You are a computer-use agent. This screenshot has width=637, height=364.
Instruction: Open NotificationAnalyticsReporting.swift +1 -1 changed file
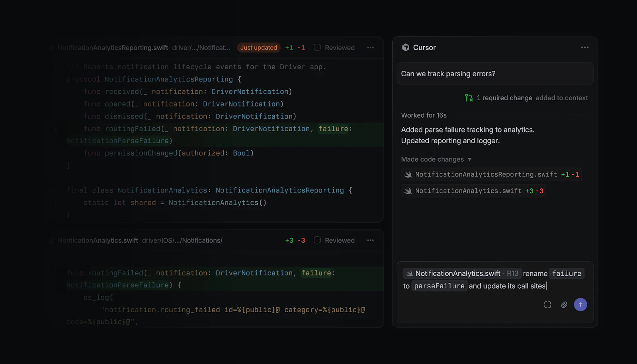click(491, 175)
